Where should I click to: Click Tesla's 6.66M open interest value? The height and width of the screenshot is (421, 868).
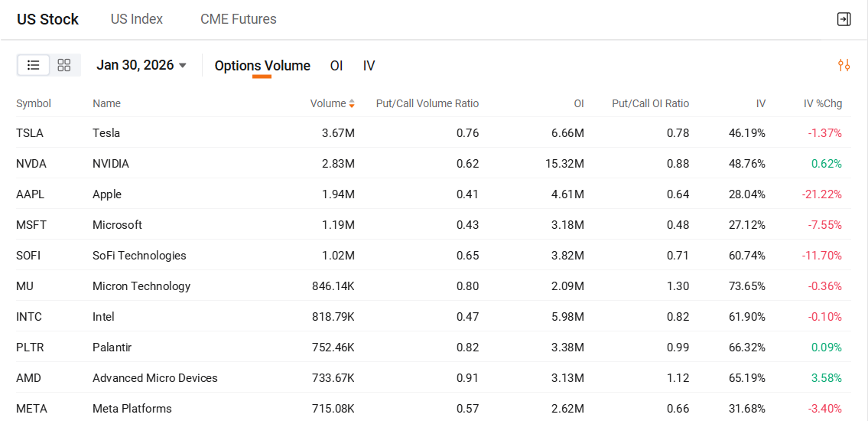pyautogui.click(x=568, y=133)
